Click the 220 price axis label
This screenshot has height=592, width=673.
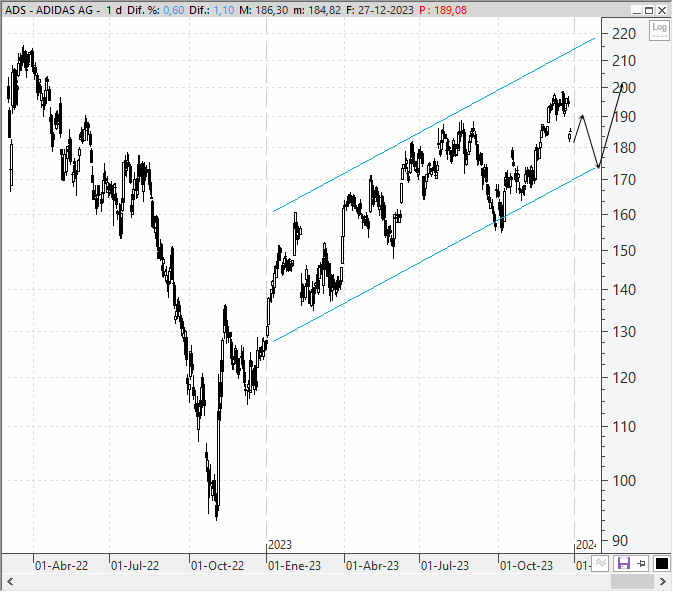[624, 33]
